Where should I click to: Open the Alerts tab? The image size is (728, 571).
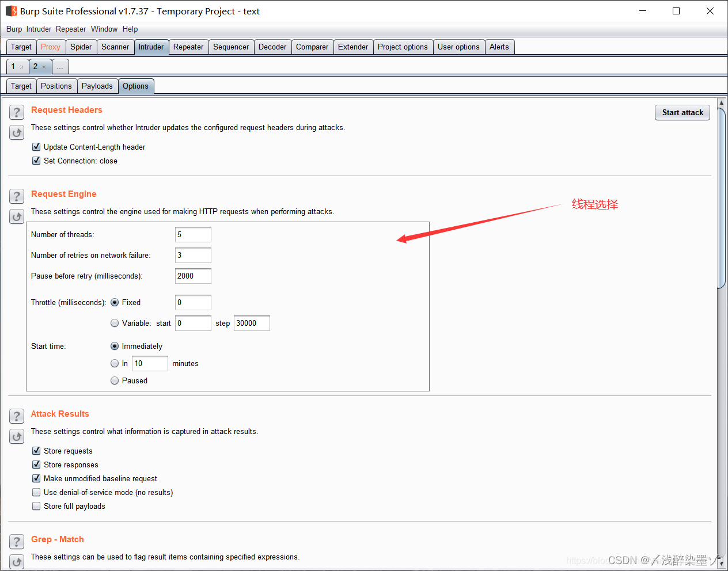pyautogui.click(x=499, y=47)
